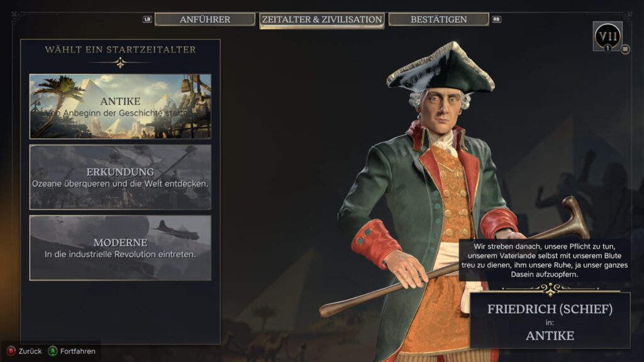Open the VII profile emblem

pos(608,36)
